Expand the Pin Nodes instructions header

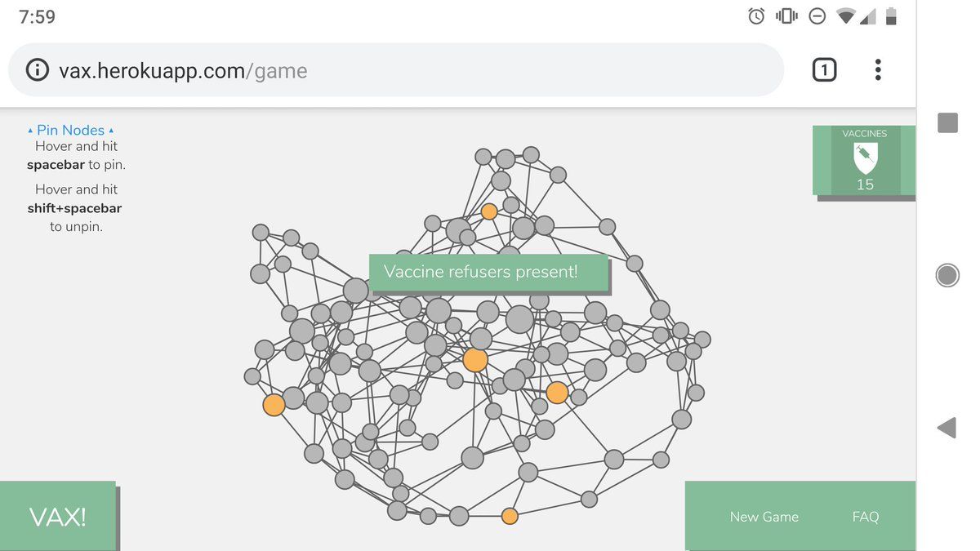click(x=70, y=130)
